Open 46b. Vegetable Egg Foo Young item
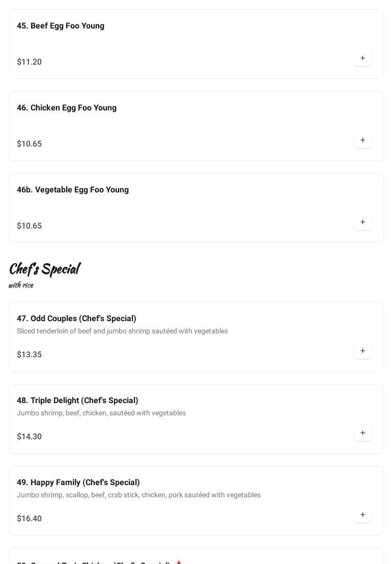 pos(73,190)
